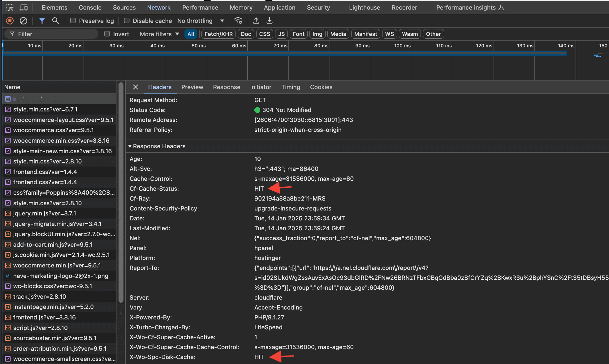Check the Disable cache option

127,21
